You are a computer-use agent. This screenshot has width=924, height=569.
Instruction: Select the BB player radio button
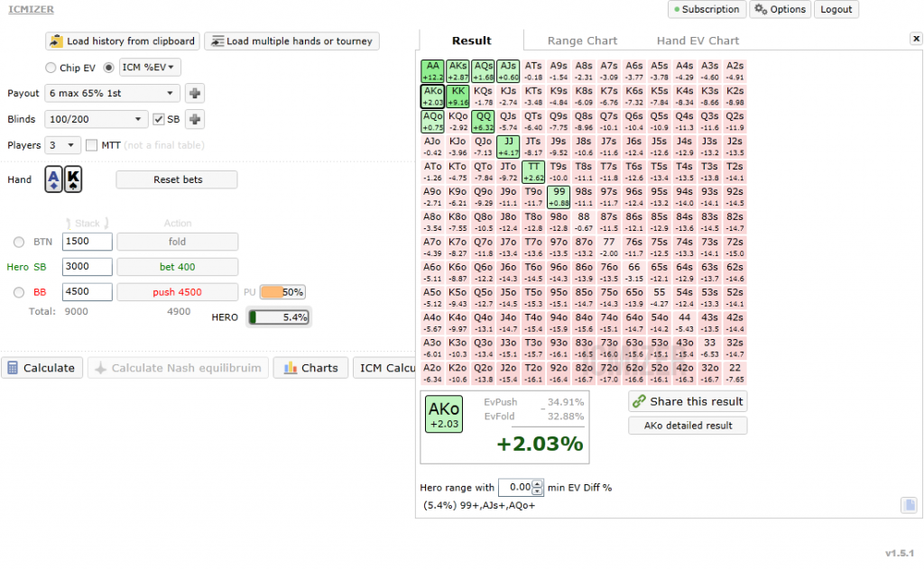pyautogui.click(x=19, y=292)
